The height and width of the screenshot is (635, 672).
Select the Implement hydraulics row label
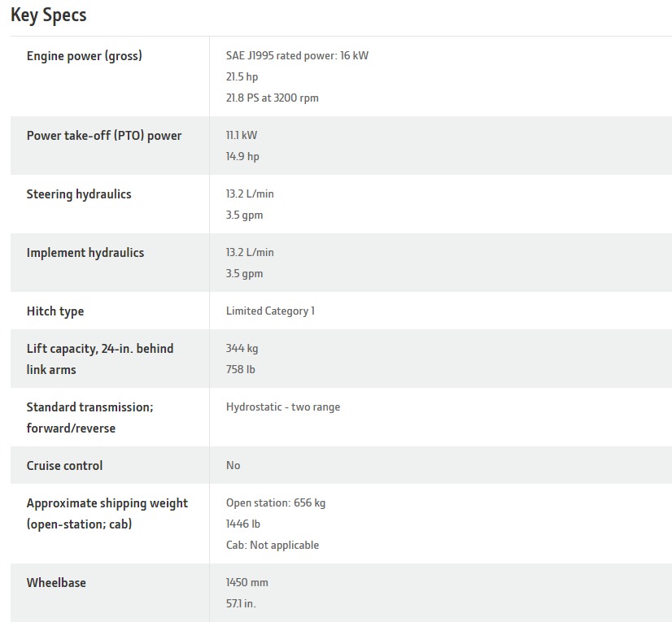click(x=85, y=253)
